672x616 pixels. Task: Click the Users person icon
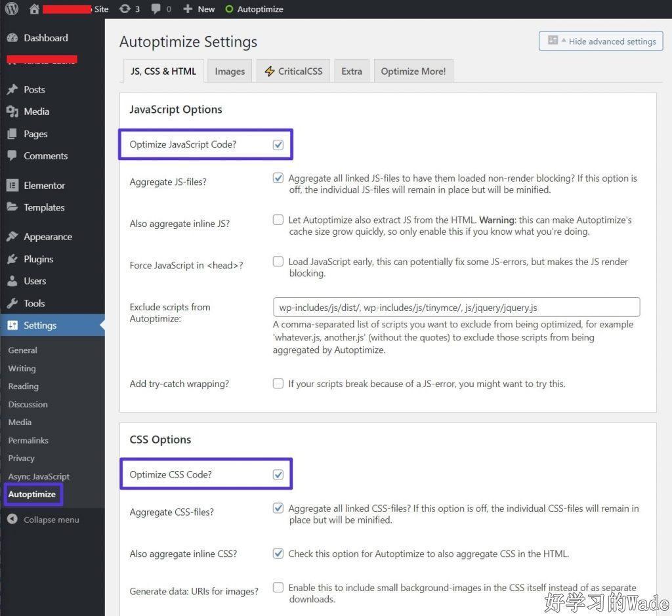[12, 281]
